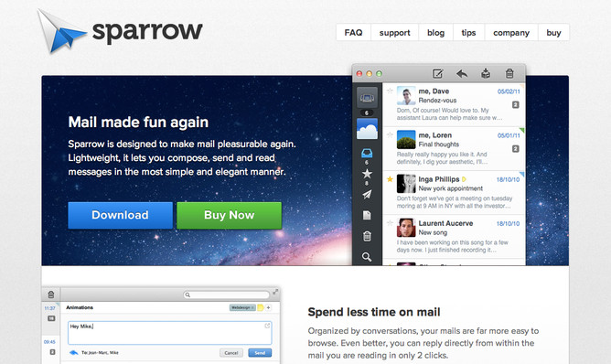The height and width of the screenshot is (364, 611).
Task: Open the 'Final thoughts' conversation subject
Action: 439,145
